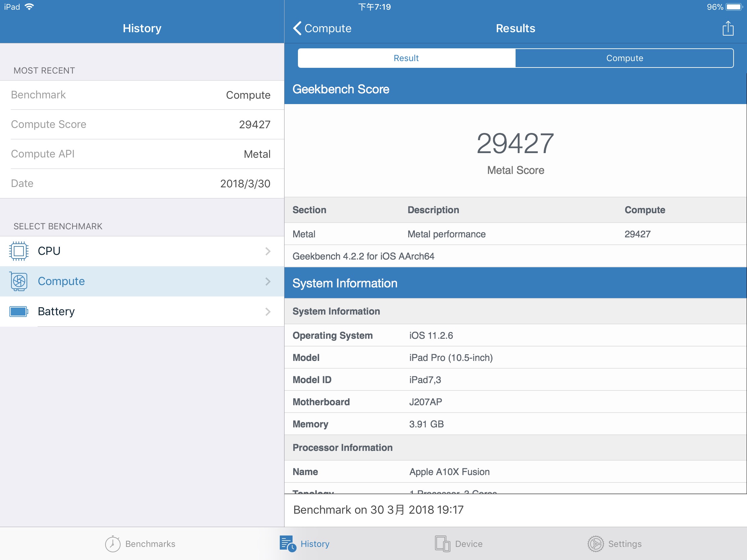Tap the Benchmarks stopwatch icon
The height and width of the screenshot is (560, 747).
pyautogui.click(x=113, y=544)
